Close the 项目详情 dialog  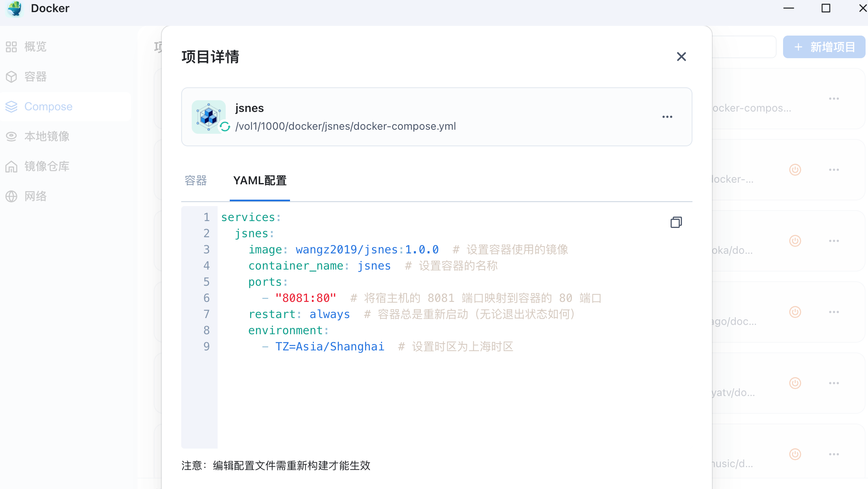point(681,57)
